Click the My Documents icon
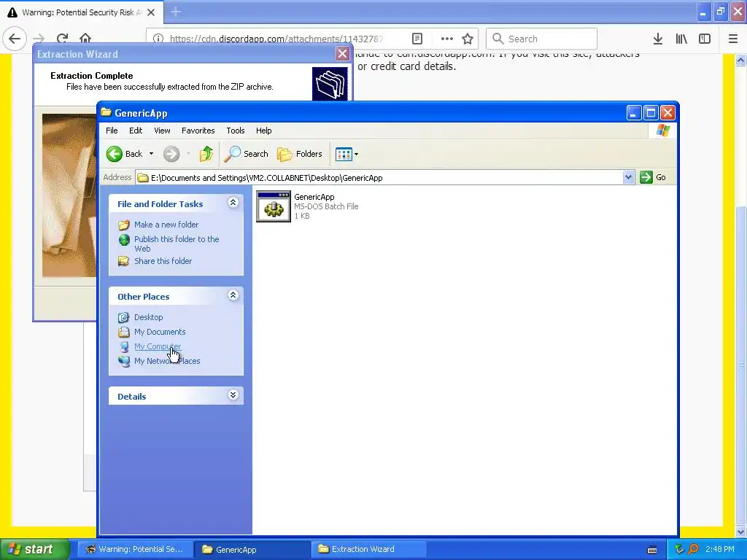Viewport: 747px width, 560px height. coord(124,332)
